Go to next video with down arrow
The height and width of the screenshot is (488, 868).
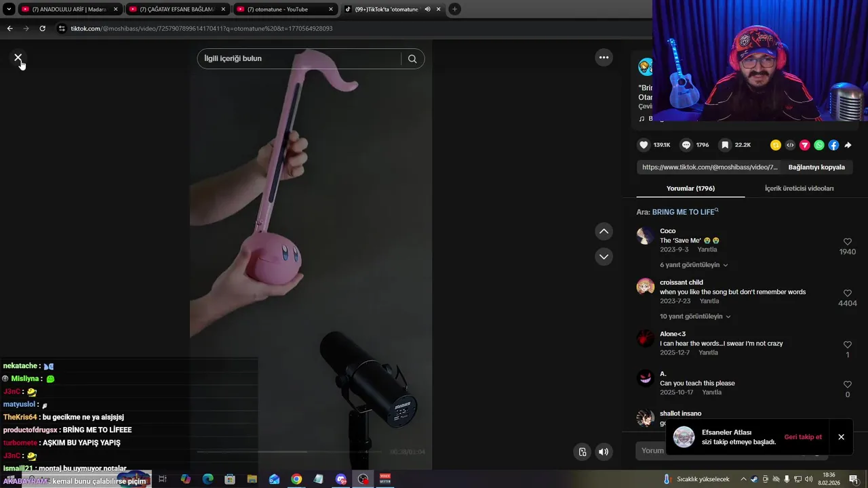(604, 257)
